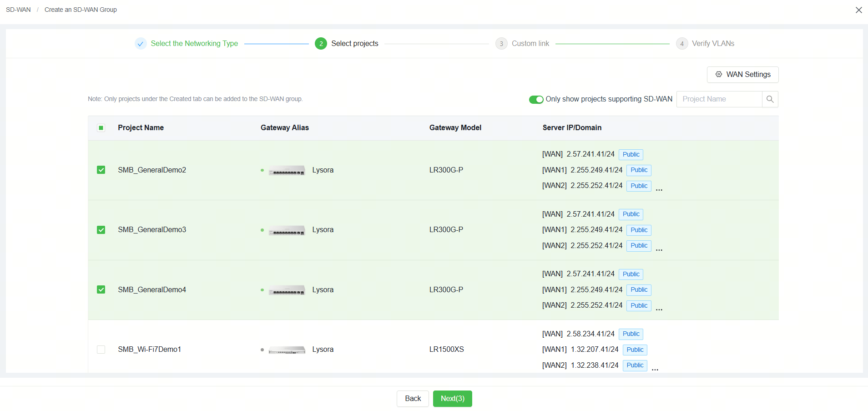The height and width of the screenshot is (411, 868).
Task: Click the search magnifier icon
Action: click(x=770, y=99)
